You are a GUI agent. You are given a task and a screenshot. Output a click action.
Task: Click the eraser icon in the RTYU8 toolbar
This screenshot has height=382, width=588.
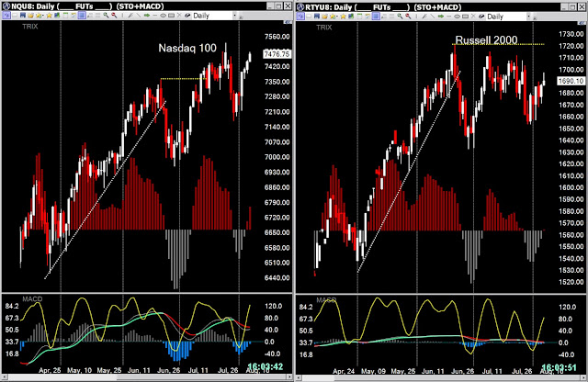click(481, 17)
